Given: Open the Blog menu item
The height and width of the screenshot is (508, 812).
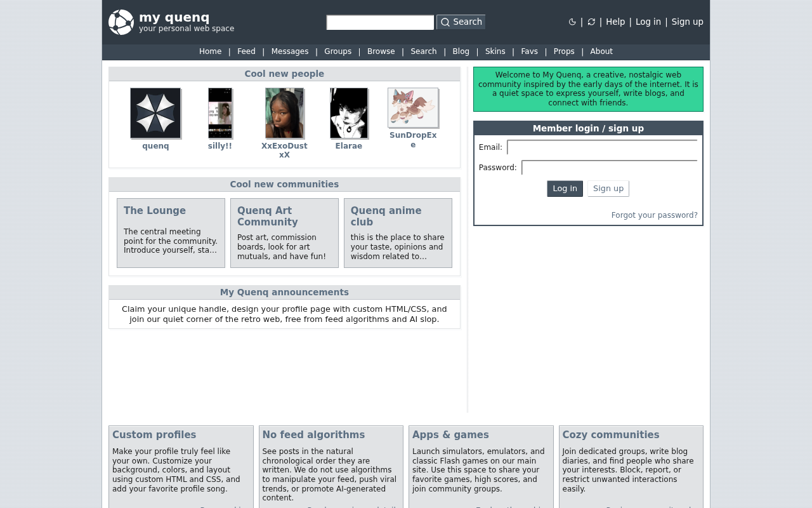Looking at the screenshot, I should point(461,51).
